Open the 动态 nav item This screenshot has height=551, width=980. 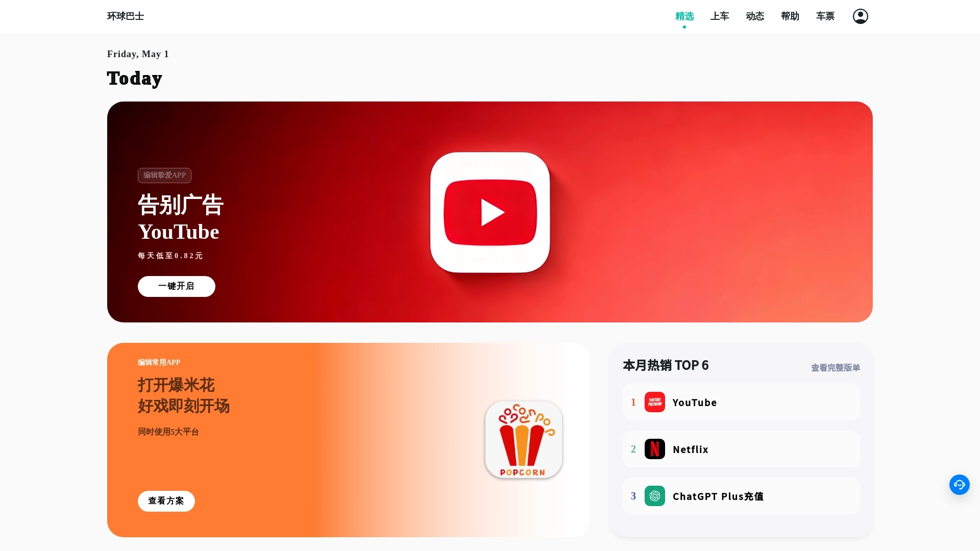(754, 16)
